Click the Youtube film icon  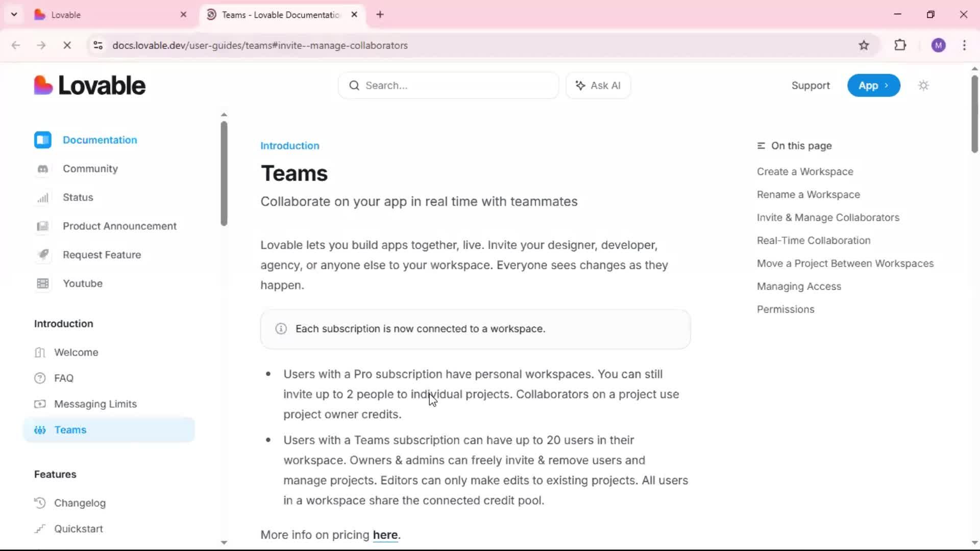[x=43, y=284]
